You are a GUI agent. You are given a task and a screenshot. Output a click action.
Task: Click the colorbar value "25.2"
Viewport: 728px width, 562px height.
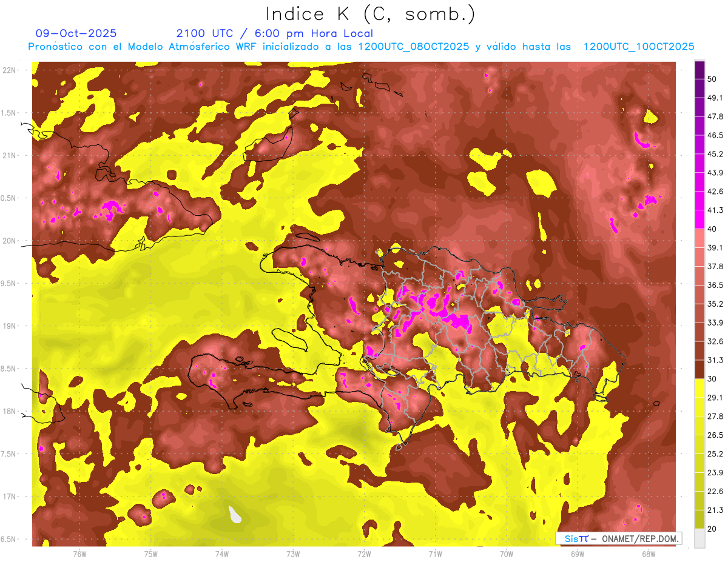point(715,453)
